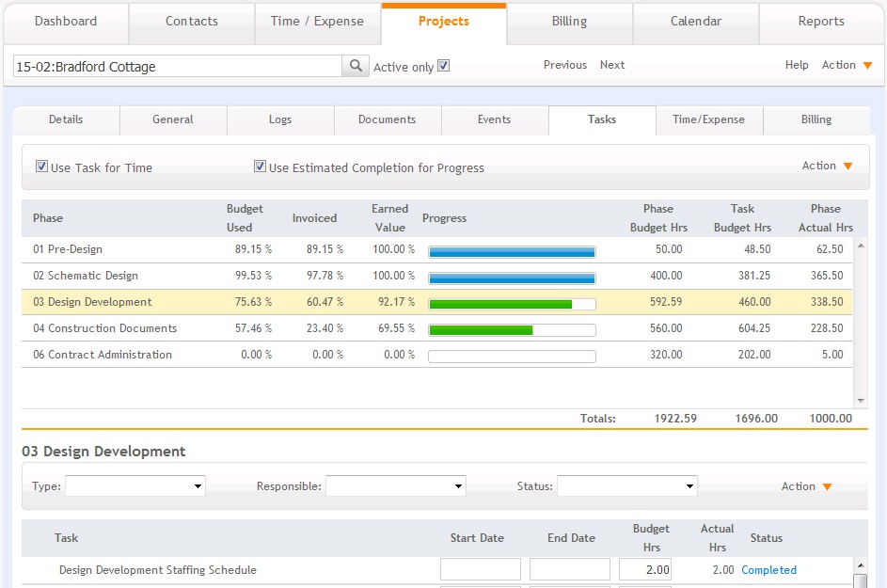Open the Design Development section Action arrow
887x588 pixels.
[x=827, y=486]
